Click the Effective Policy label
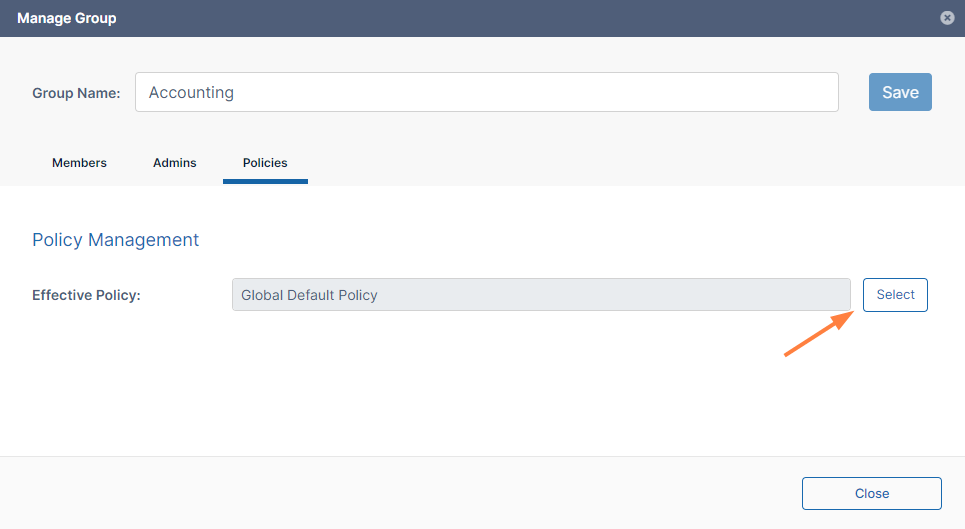This screenshot has width=965, height=529. tap(86, 295)
